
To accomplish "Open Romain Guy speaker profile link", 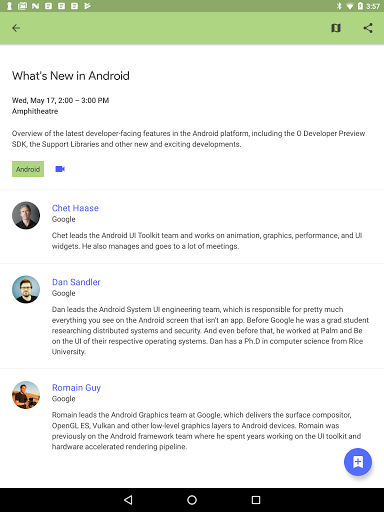I will (x=76, y=388).
